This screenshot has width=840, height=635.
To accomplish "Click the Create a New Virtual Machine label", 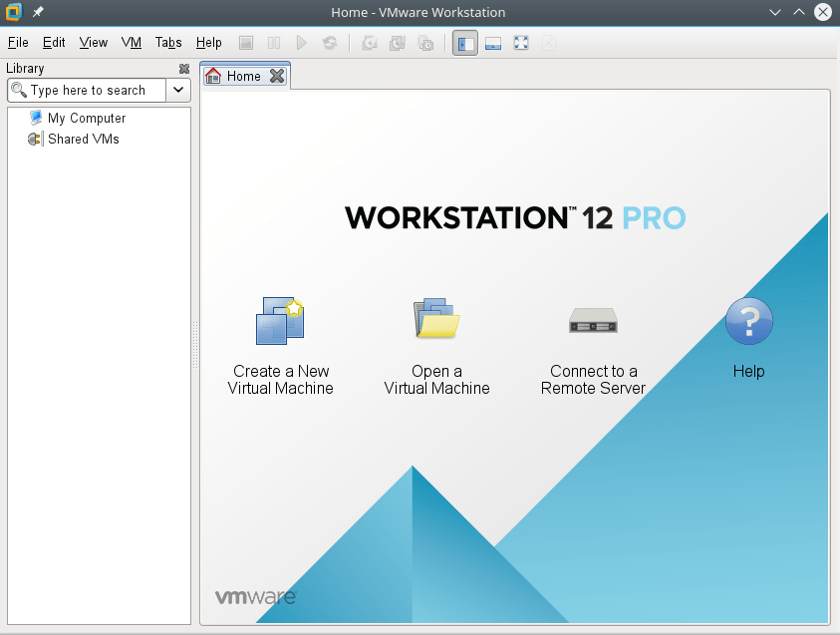I will click(x=281, y=380).
